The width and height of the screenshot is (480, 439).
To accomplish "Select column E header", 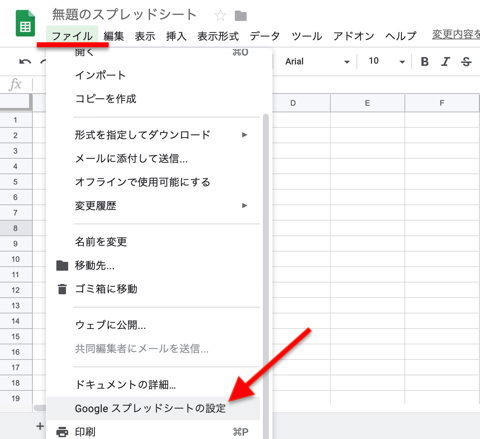I will [367, 103].
